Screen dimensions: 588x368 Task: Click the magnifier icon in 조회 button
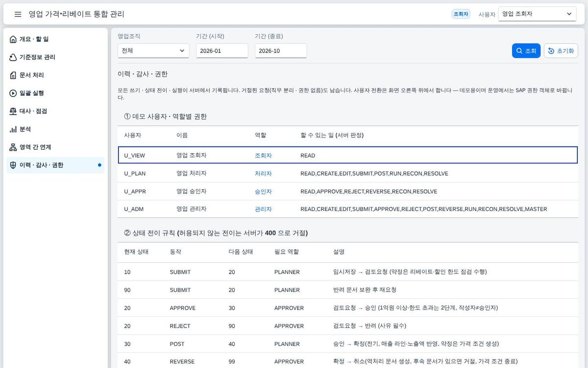519,51
